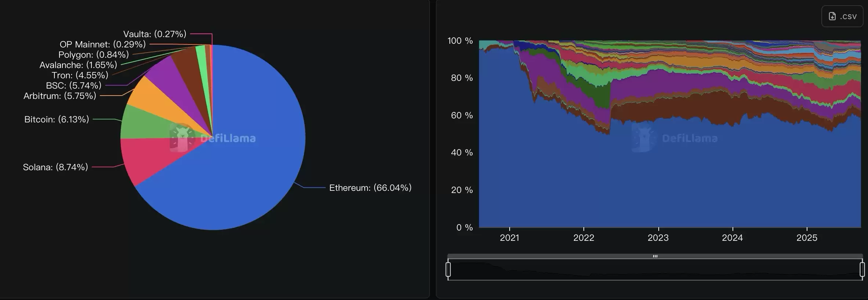Image resolution: width=868 pixels, height=300 pixels.
Task: Click the .csv download icon
Action: 832,16
